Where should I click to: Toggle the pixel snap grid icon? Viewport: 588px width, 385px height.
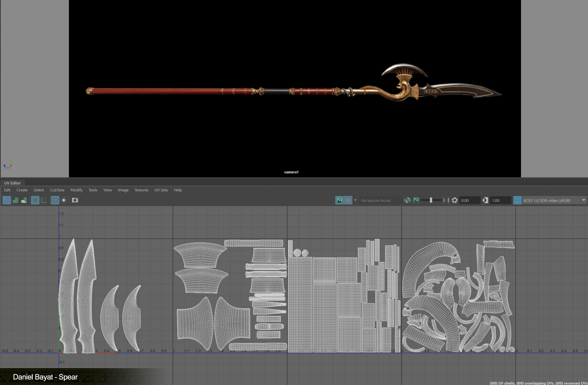pyautogui.click(x=55, y=200)
